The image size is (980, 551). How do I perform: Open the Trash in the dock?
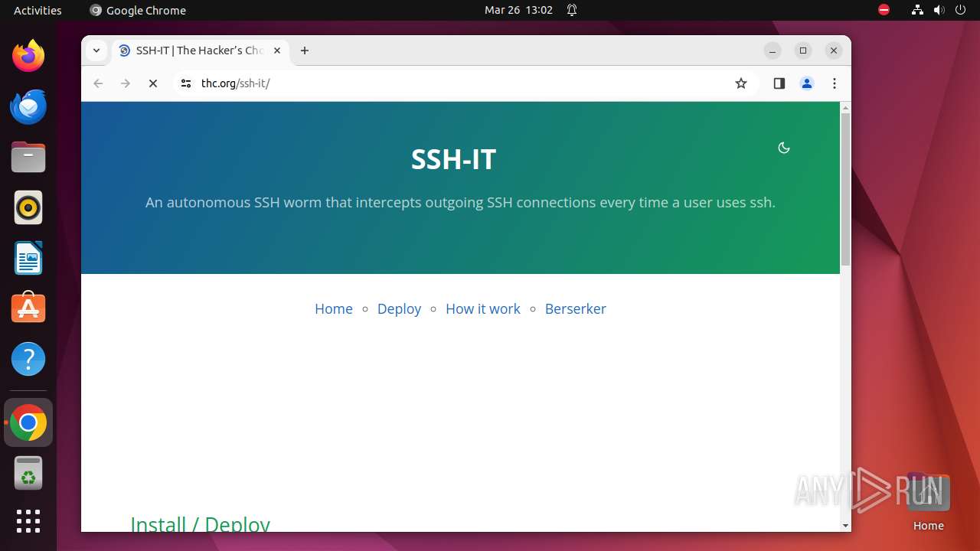[x=28, y=473]
